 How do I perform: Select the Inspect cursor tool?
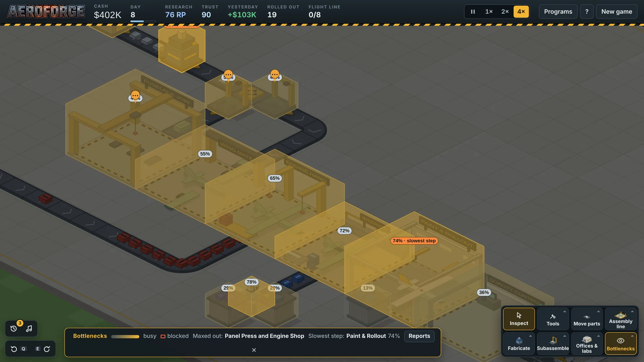(519, 319)
